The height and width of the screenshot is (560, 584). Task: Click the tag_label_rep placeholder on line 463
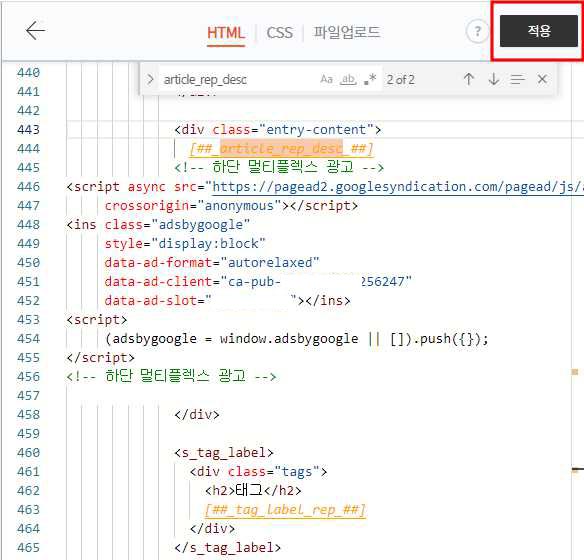[285, 509]
